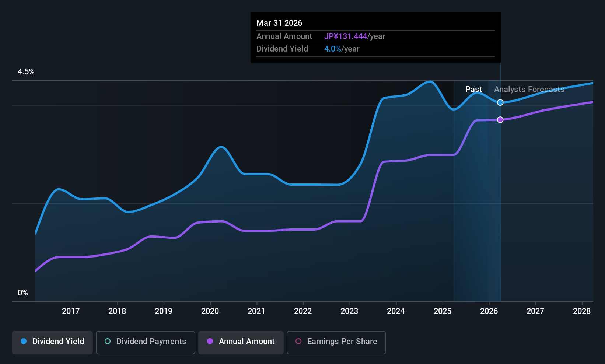The image size is (605, 364).
Task: Click the Past region label
Action: (473, 90)
